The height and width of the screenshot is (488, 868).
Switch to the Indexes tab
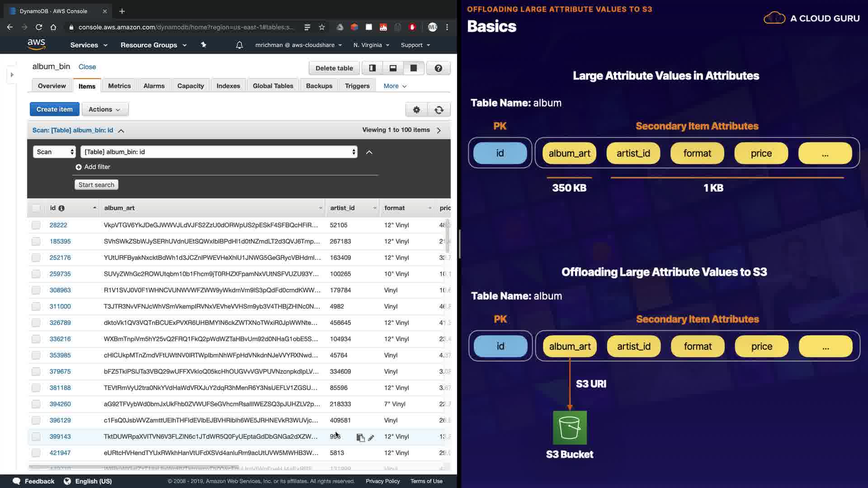tap(228, 86)
